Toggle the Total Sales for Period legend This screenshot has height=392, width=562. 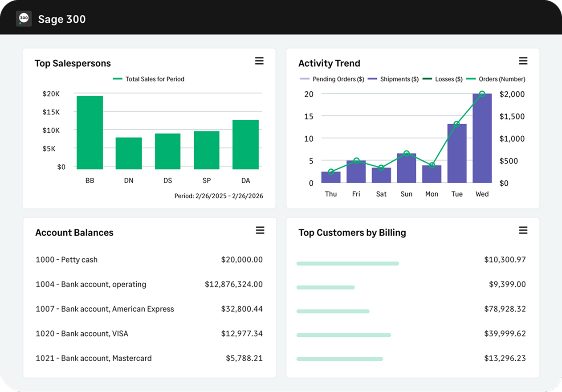tap(149, 79)
